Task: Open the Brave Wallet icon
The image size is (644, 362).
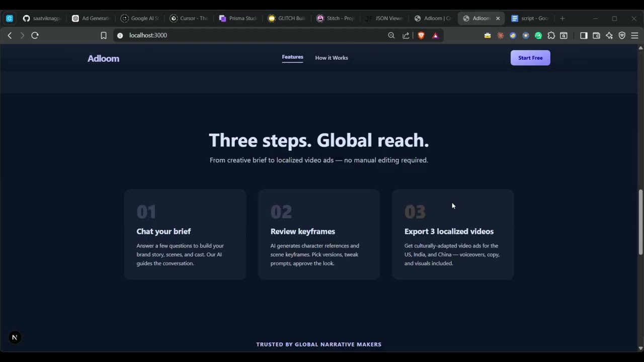Action: point(596,35)
